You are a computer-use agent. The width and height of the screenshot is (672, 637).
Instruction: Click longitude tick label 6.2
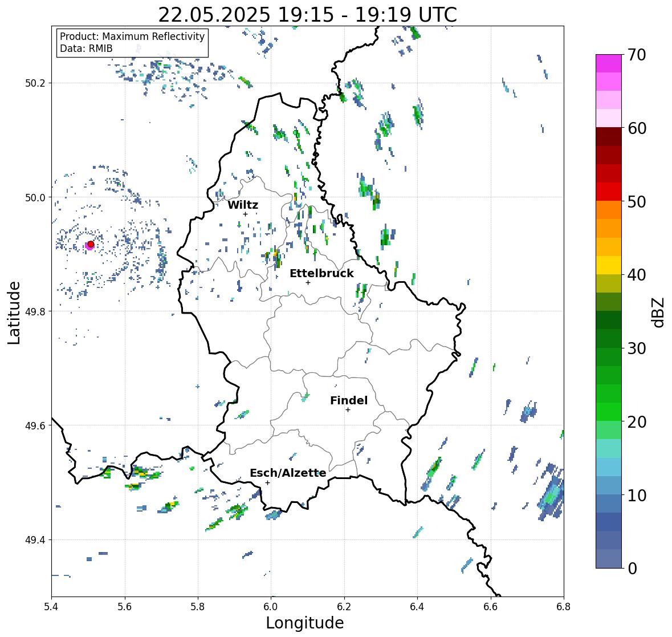coord(344,607)
